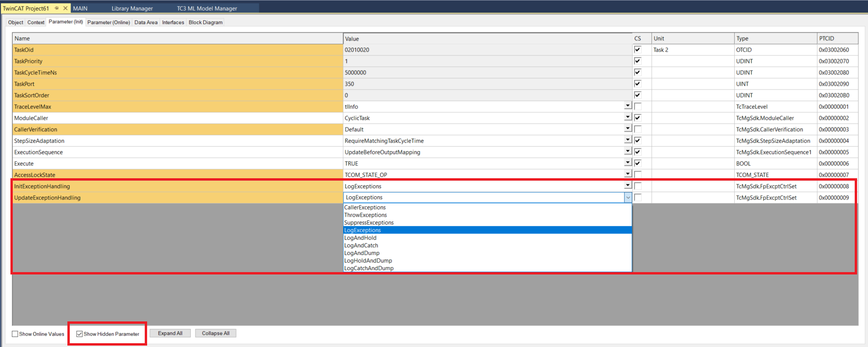Switch to the Context tab

tap(36, 22)
